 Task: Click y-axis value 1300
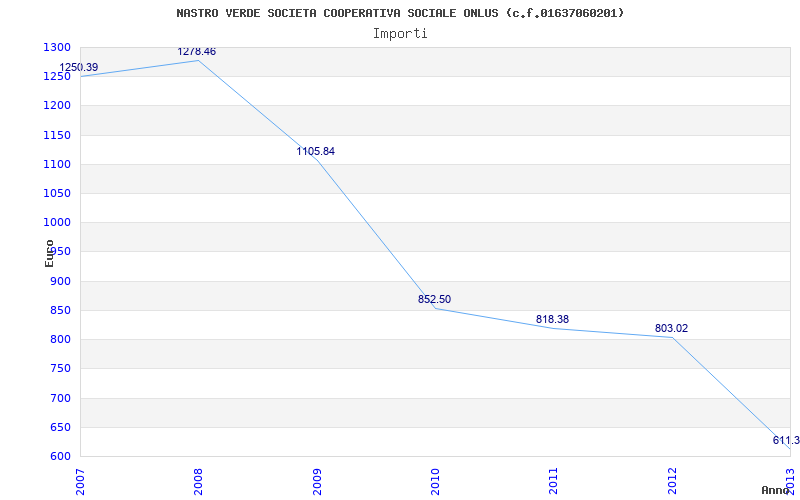coord(57,47)
